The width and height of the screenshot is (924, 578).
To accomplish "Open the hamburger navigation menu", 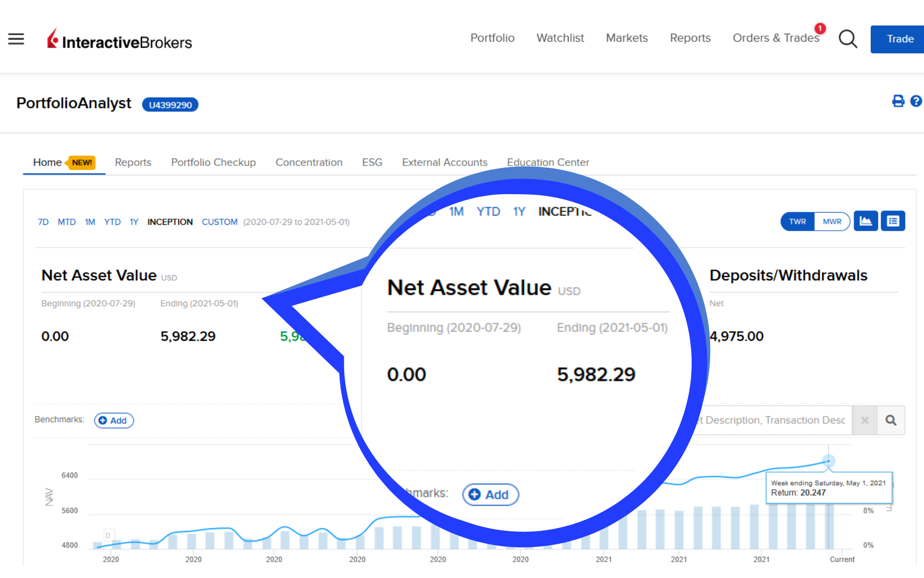I will [16, 39].
